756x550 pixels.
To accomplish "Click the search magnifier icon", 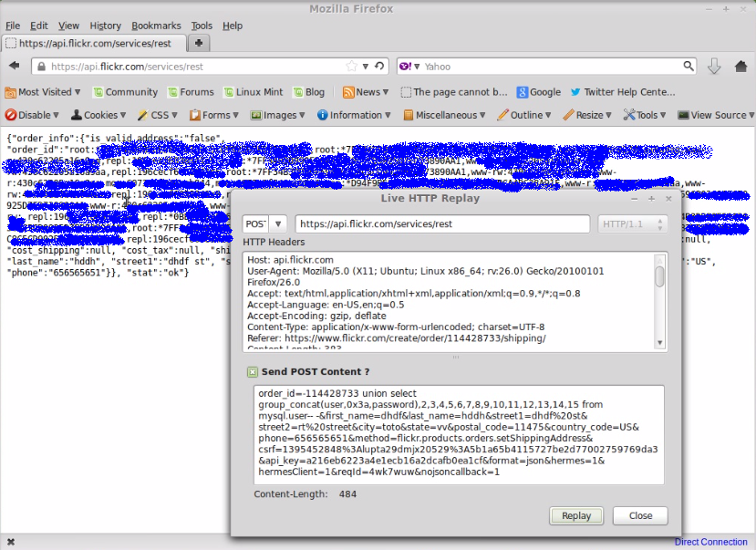I will coord(689,66).
